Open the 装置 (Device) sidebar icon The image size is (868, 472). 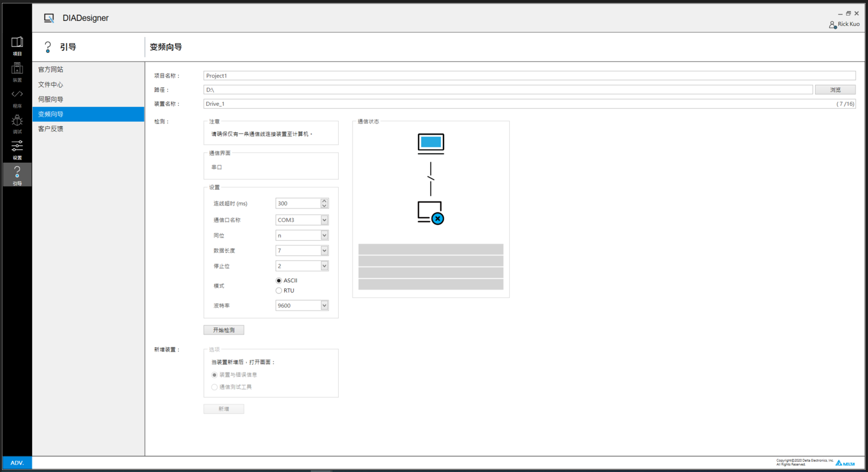pyautogui.click(x=17, y=72)
